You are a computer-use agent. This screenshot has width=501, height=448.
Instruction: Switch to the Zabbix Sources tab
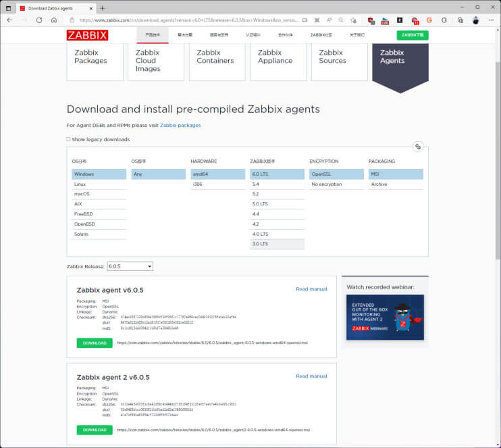tap(340, 62)
